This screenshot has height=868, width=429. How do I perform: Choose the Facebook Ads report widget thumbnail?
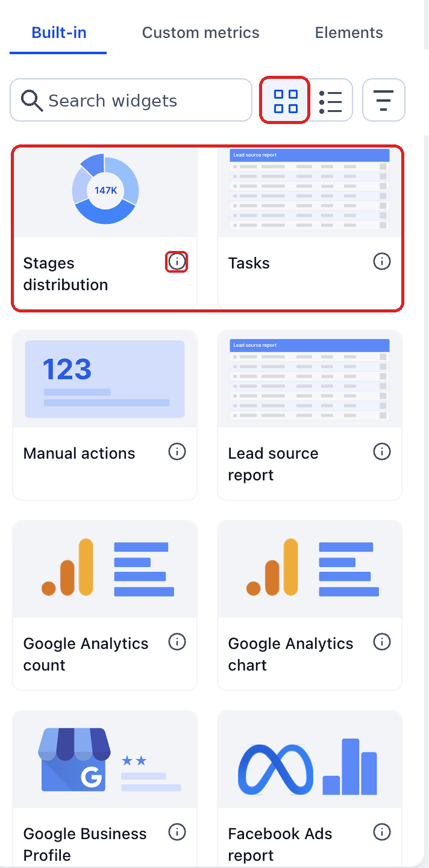pyautogui.click(x=310, y=759)
